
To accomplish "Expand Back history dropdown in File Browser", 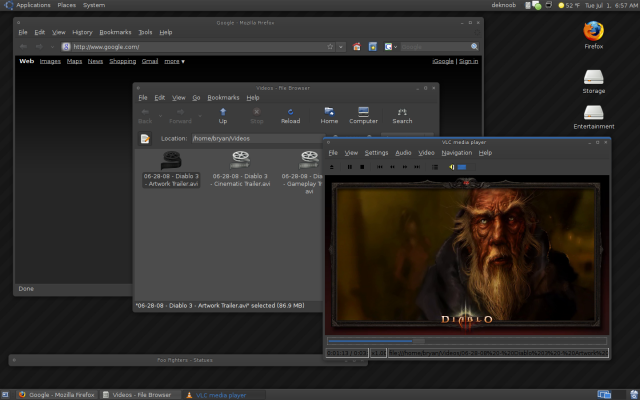I will (x=160, y=116).
